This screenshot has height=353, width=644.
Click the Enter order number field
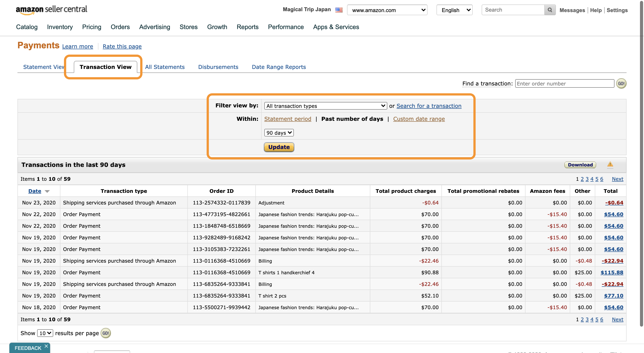(564, 84)
